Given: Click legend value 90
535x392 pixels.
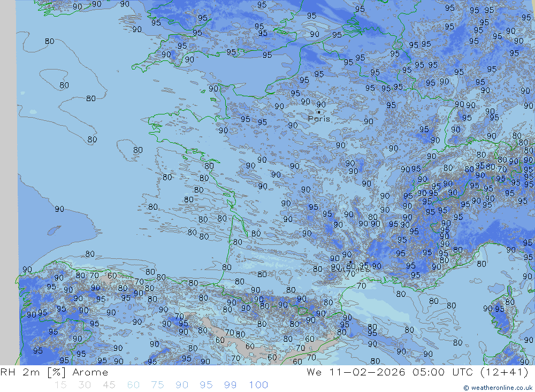Looking at the screenshot, I should [182, 385].
